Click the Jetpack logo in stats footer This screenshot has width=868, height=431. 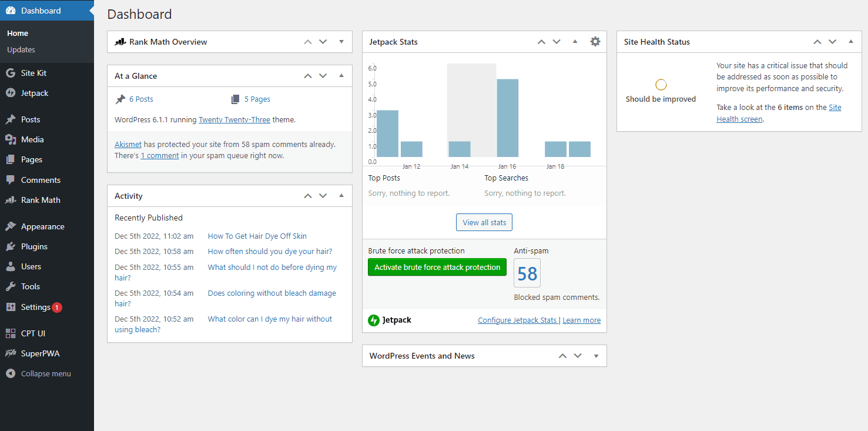click(x=390, y=320)
